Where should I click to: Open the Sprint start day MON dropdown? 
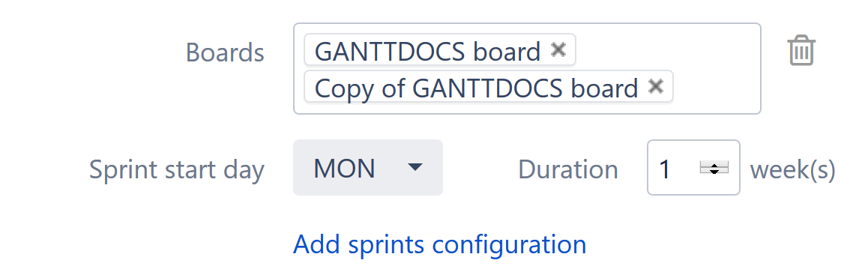click(x=367, y=167)
